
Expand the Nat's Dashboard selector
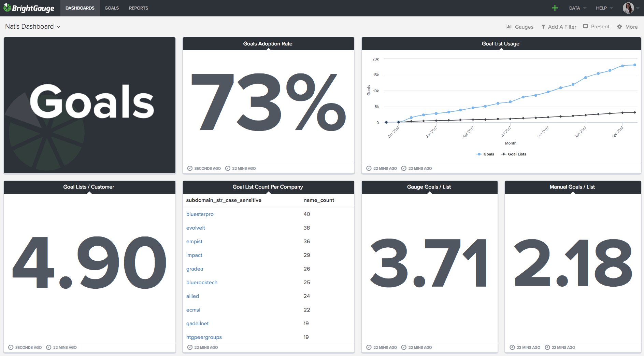click(x=32, y=26)
